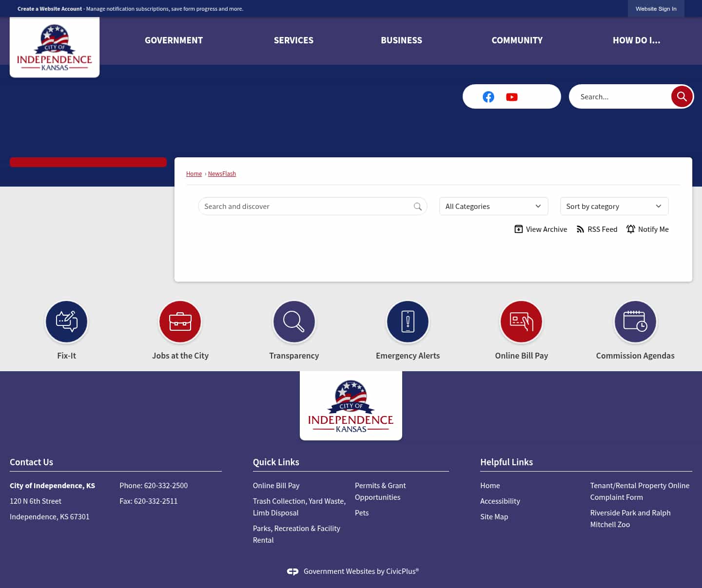Open the HOW DO I... menu
Image resolution: width=702 pixels, height=588 pixels.
(x=636, y=40)
